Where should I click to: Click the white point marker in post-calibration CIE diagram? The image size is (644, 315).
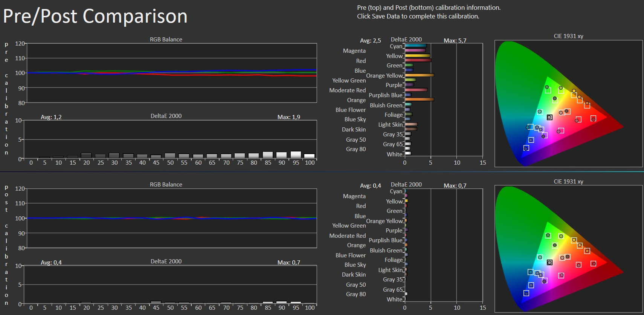click(x=549, y=263)
